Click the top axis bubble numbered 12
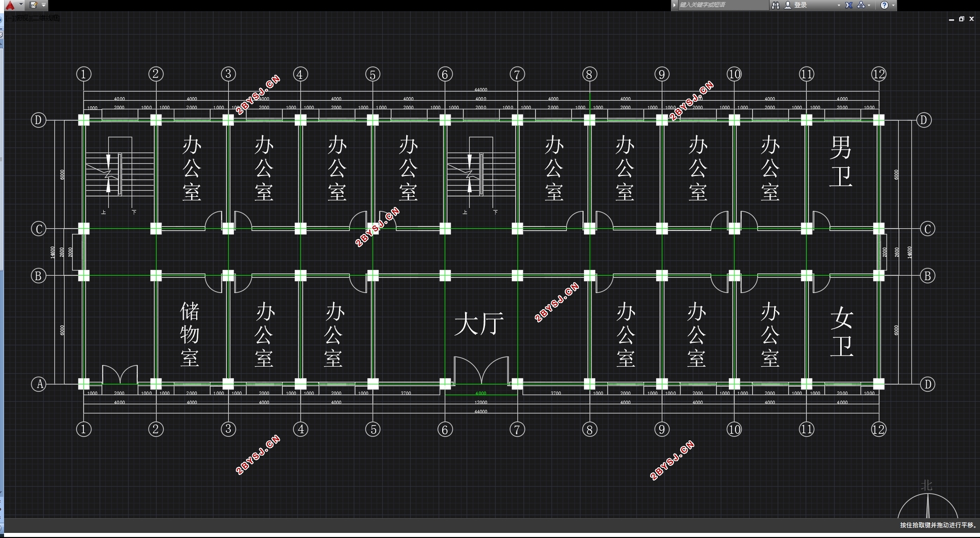This screenshot has height=538, width=980. 879,74
